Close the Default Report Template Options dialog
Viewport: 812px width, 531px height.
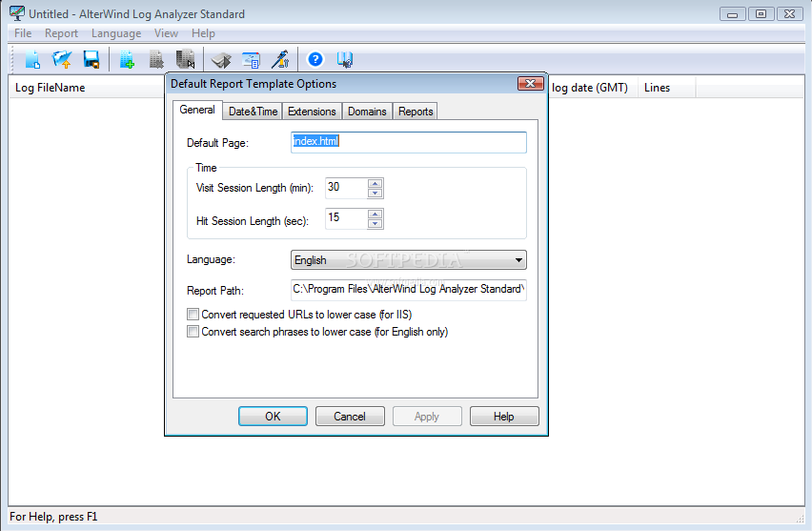[x=530, y=83]
